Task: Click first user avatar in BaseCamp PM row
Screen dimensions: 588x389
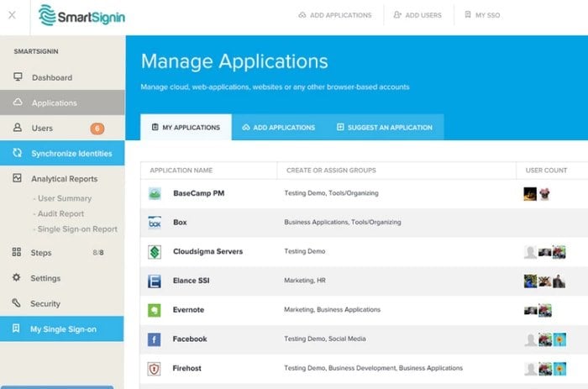Action: (530, 194)
